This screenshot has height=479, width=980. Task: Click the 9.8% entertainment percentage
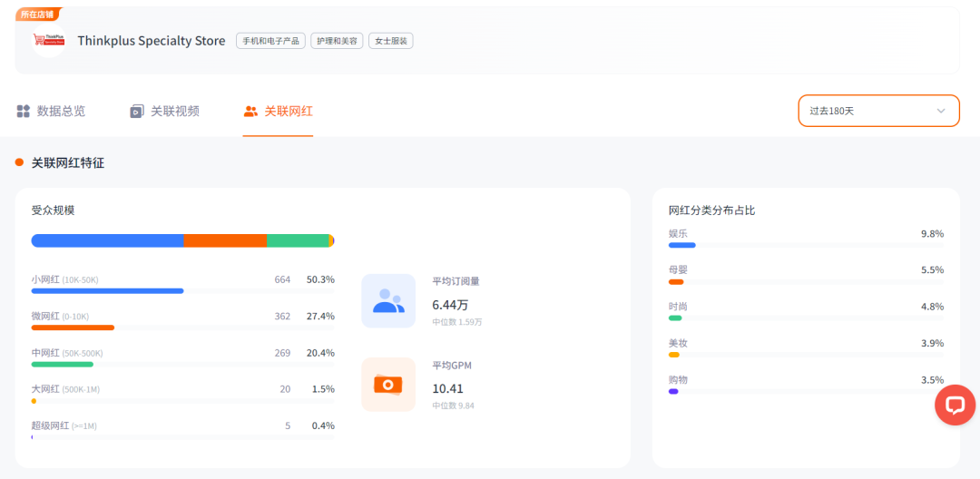pyautogui.click(x=932, y=233)
